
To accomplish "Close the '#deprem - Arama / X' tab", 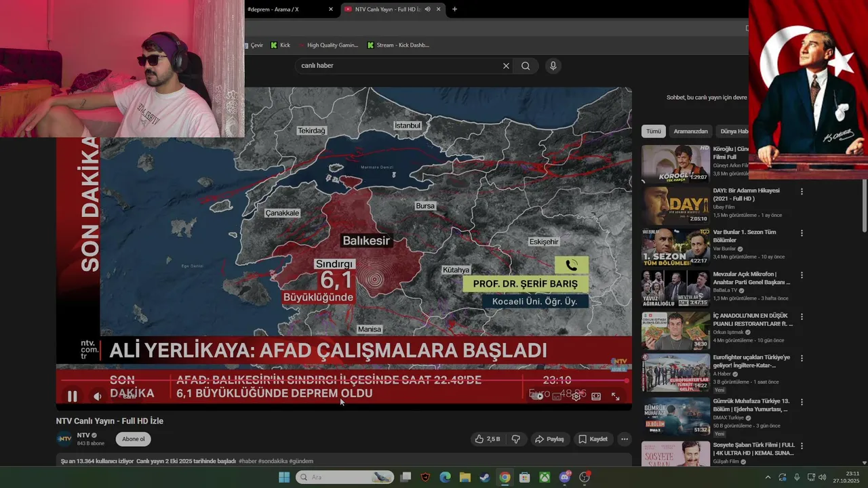I will pyautogui.click(x=331, y=9).
